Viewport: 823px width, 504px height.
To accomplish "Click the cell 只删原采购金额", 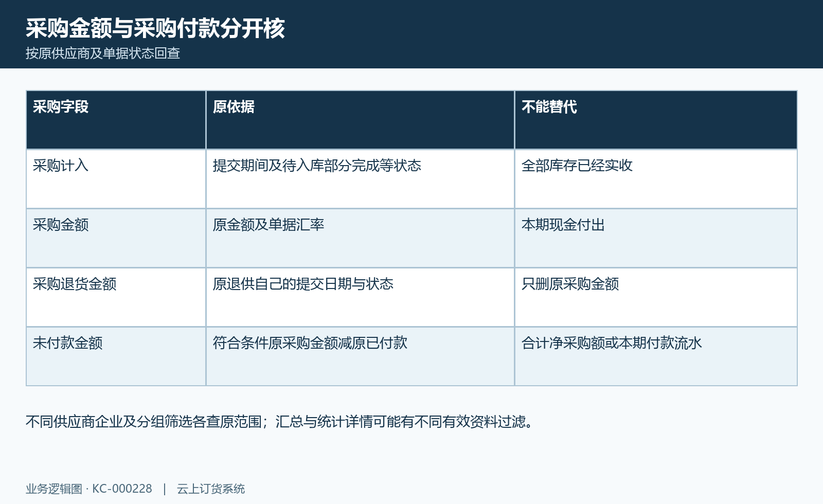I will click(x=656, y=297).
